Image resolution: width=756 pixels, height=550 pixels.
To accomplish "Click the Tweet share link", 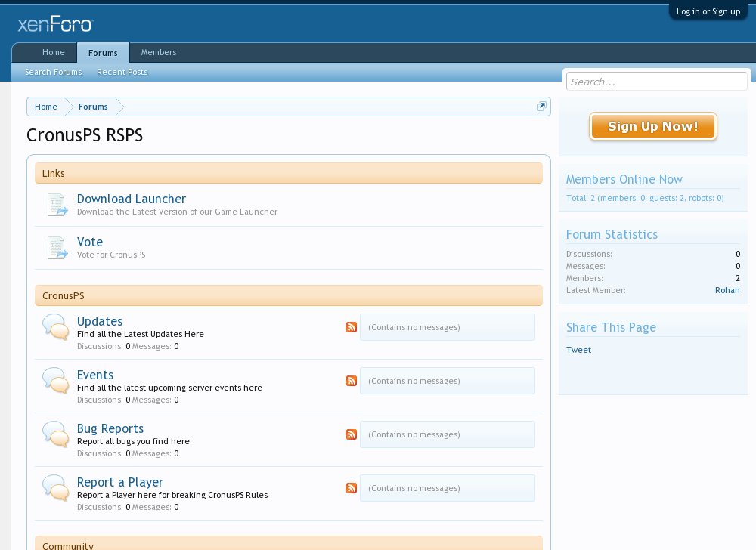I will [578, 350].
